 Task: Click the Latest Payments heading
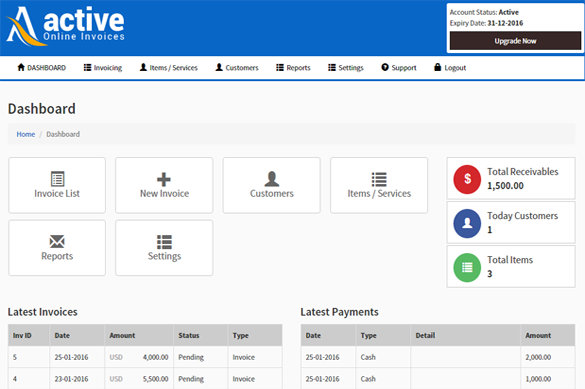point(340,312)
